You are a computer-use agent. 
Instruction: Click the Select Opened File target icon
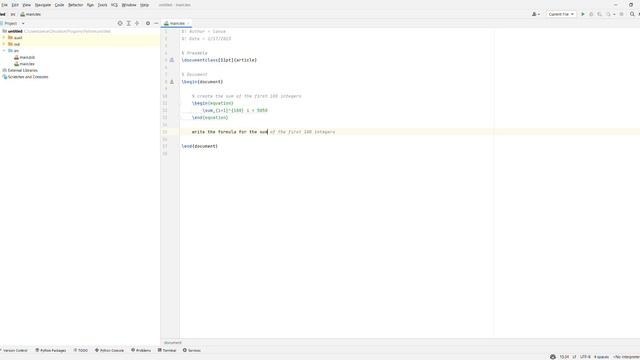pyautogui.click(x=120, y=24)
